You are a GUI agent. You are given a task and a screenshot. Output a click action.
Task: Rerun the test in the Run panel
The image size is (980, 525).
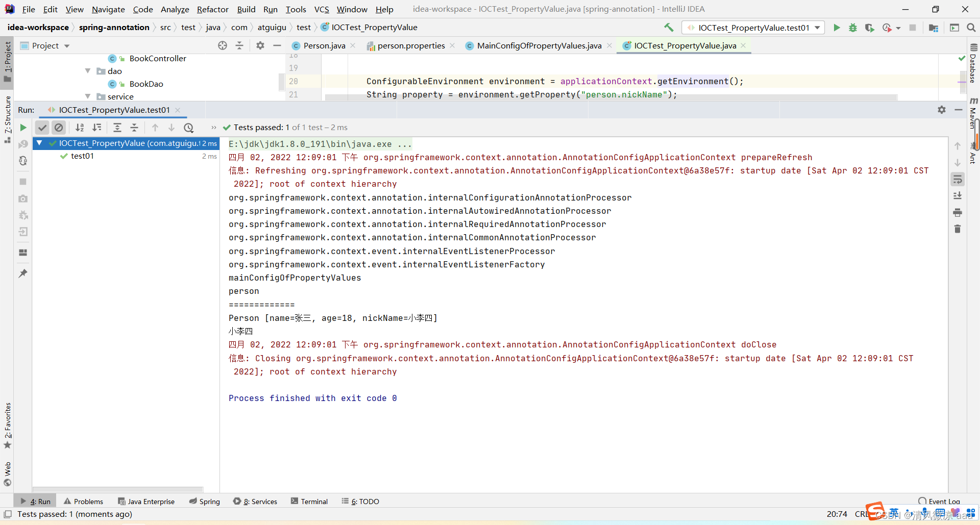(x=23, y=128)
